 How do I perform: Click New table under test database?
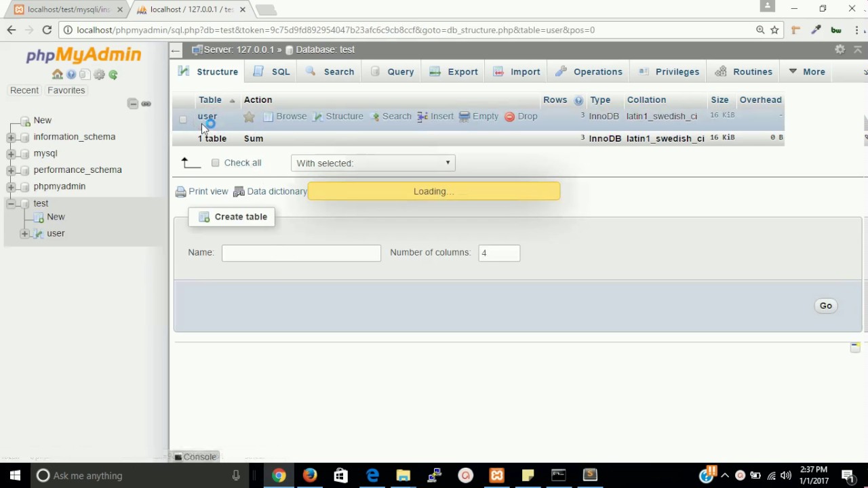coord(56,217)
